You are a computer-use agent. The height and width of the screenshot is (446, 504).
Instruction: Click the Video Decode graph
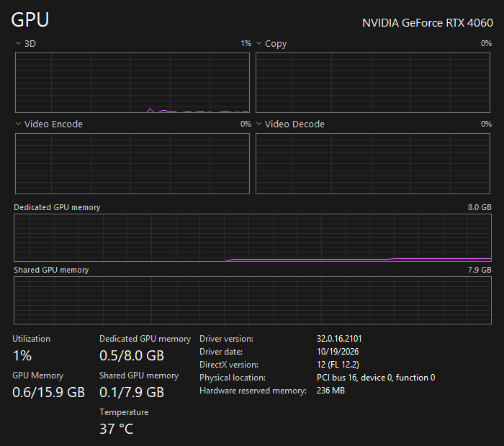[373, 164]
